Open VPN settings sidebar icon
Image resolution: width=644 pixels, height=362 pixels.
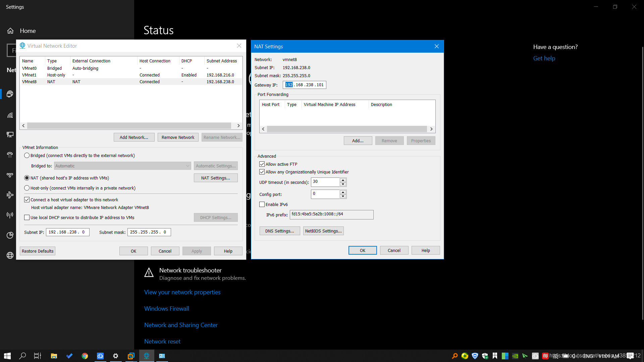tap(10, 175)
